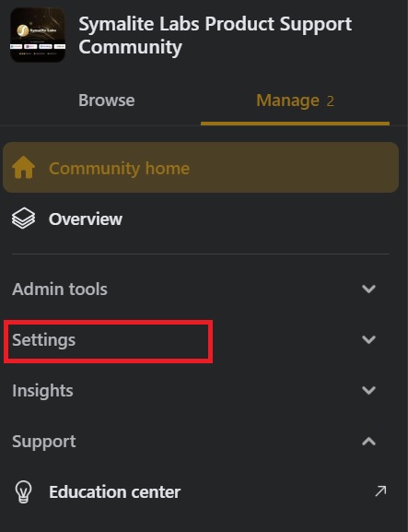Click the Admin tools section heading
Viewport: 408px width, 532px height.
click(60, 290)
